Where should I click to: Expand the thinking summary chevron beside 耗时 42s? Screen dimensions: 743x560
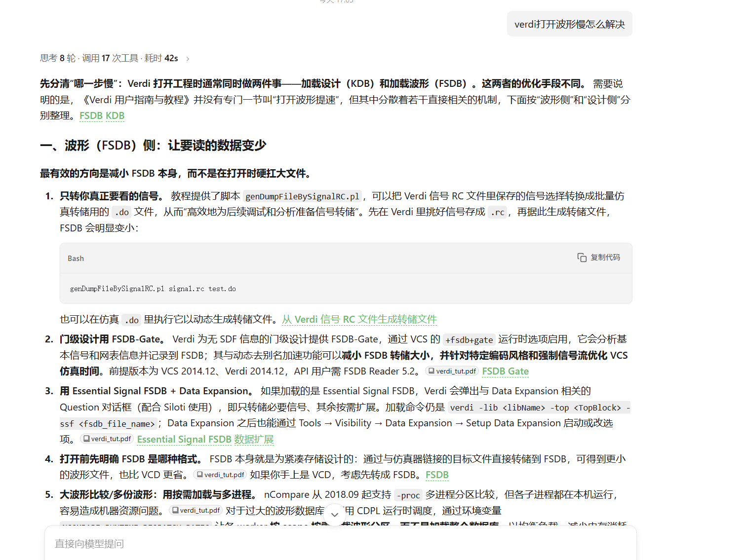pos(188,59)
